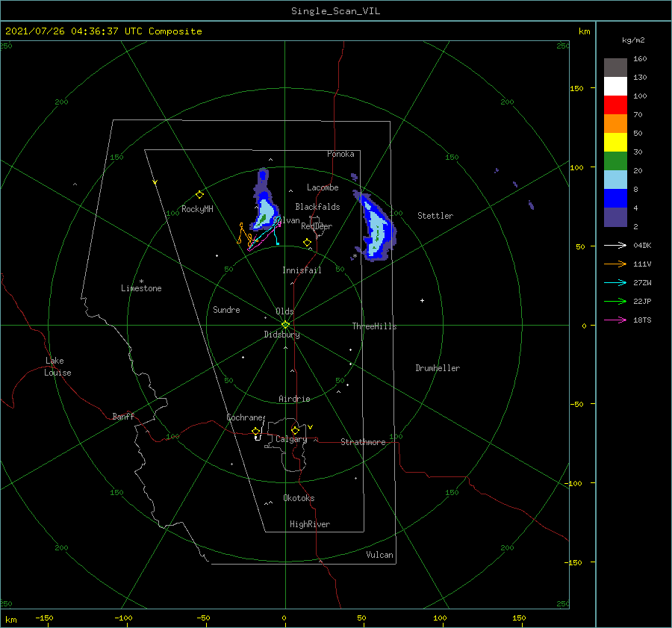Viewport: 672px width, 628px height.
Task: Select the white 130 kg/m2 legend swatch
Action: [615, 86]
